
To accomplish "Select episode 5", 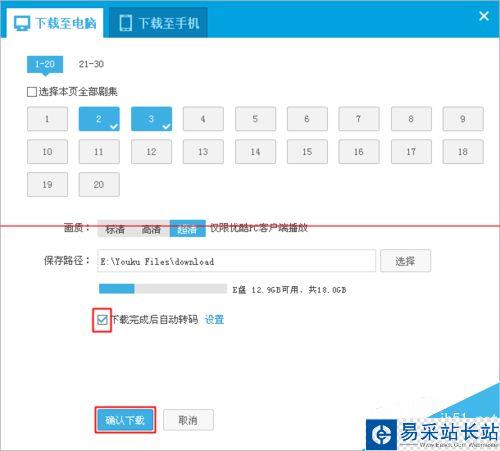I will [x=255, y=119].
